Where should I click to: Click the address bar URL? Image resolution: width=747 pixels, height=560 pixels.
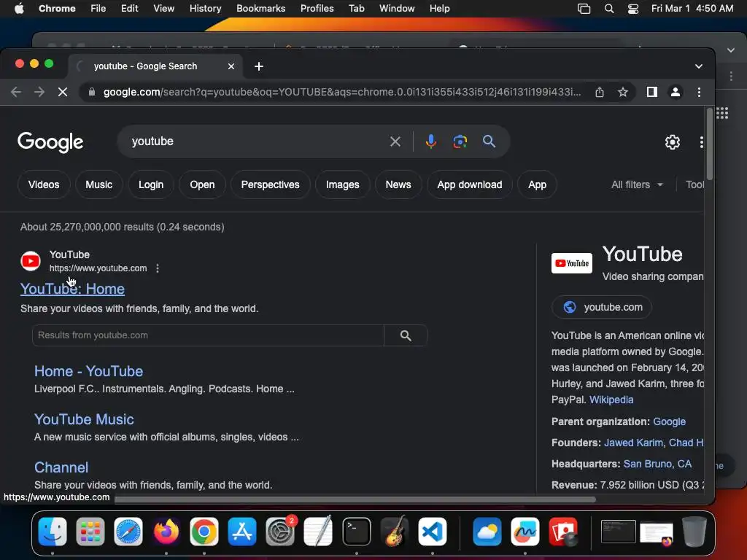[342, 92]
